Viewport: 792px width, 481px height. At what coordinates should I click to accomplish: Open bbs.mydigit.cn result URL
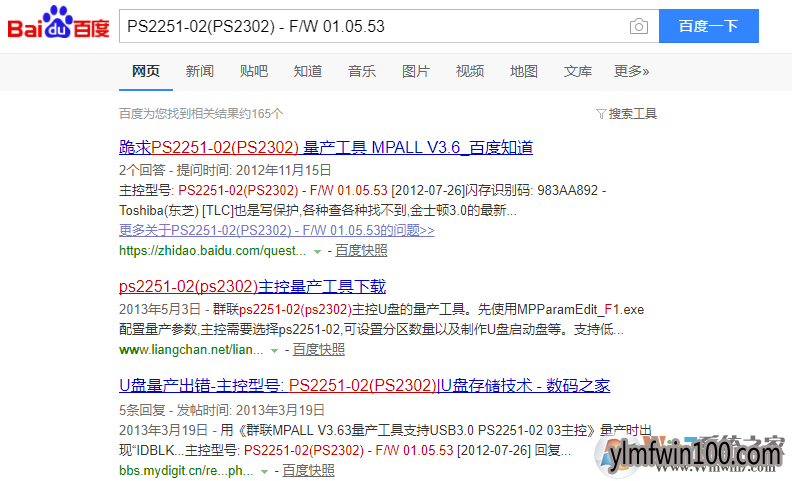pos(186,470)
